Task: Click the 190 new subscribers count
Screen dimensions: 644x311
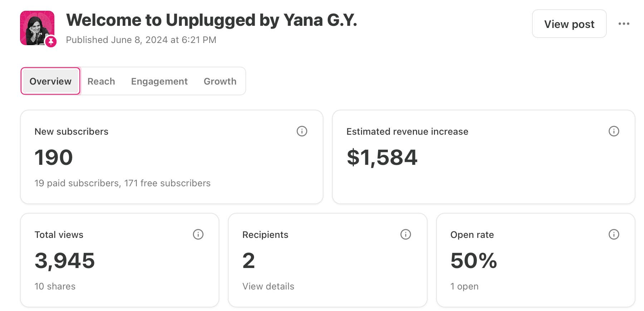Action: tap(54, 157)
